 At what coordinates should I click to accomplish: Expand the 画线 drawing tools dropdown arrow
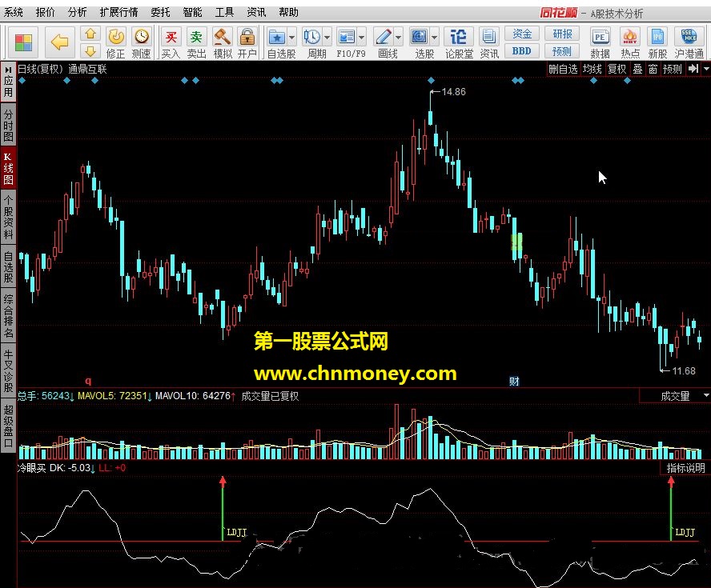[399, 37]
